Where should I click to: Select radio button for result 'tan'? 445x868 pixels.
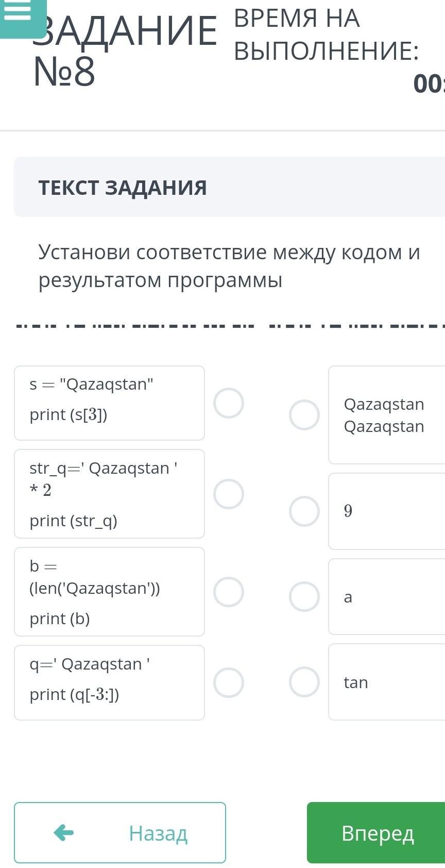(304, 682)
